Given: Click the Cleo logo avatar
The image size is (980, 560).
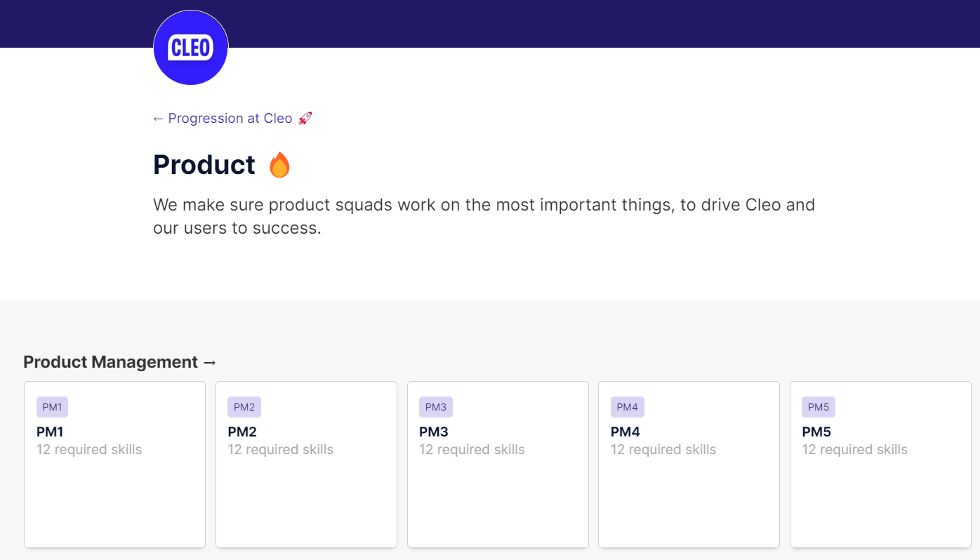Looking at the screenshot, I should pos(191,48).
